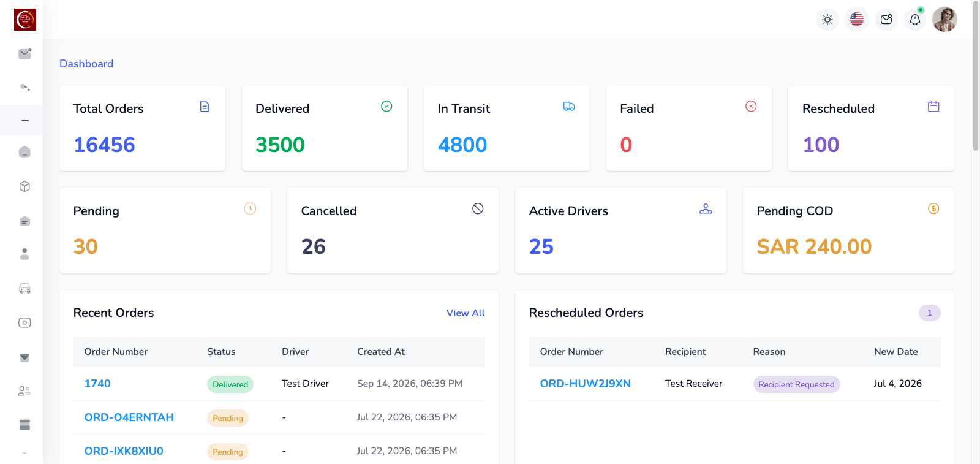Open the banknote cash icon in sidebar
The width and height of the screenshot is (980, 464).
24,322
